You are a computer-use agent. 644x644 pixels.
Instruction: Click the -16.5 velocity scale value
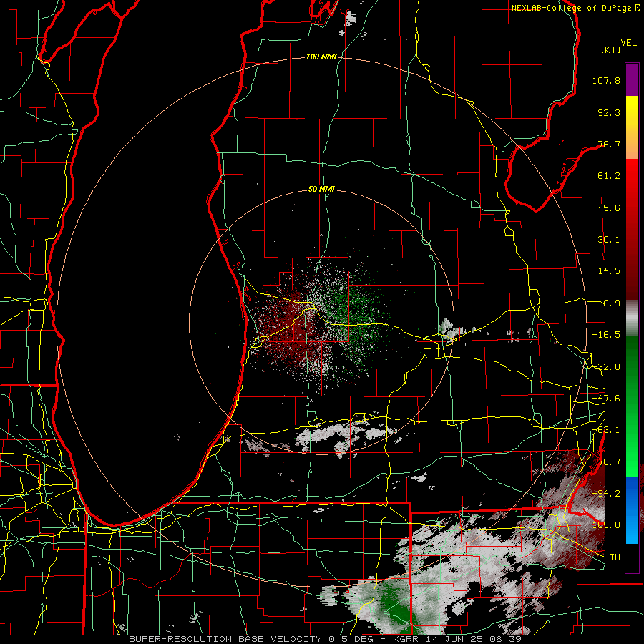click(606, 335)
